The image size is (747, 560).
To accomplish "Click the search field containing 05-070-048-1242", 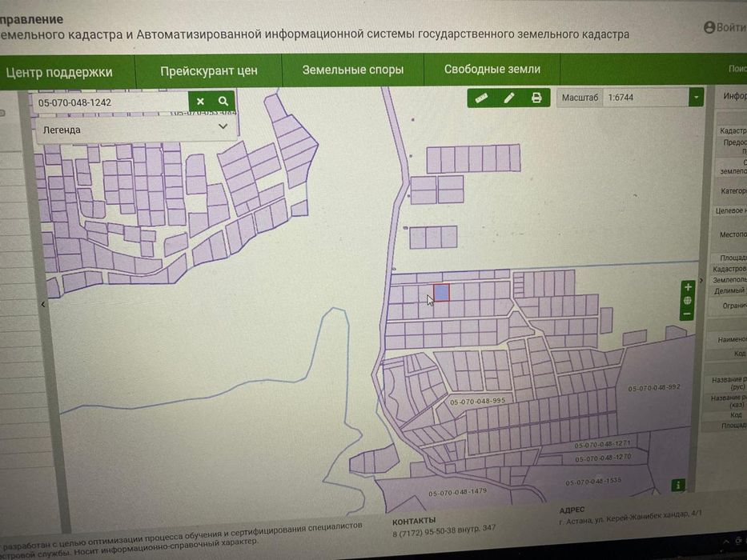I will click(x=111, y=102).
